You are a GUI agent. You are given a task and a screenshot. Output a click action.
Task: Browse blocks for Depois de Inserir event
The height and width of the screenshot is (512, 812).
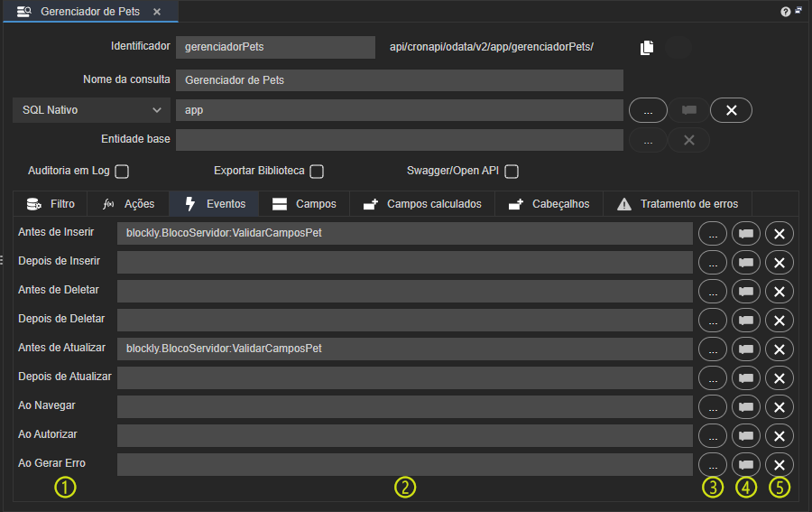coord(713,263)
